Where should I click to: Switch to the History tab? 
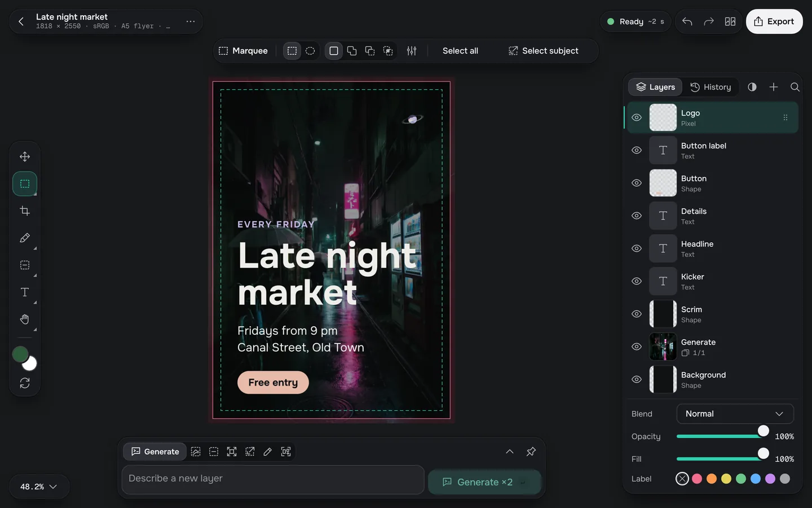[x=711, y=87]
